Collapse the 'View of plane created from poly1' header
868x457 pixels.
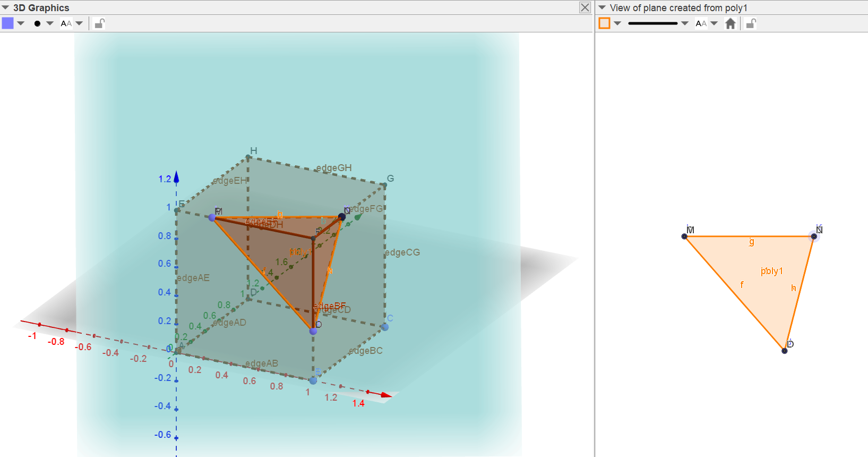[x=602, y=7]
